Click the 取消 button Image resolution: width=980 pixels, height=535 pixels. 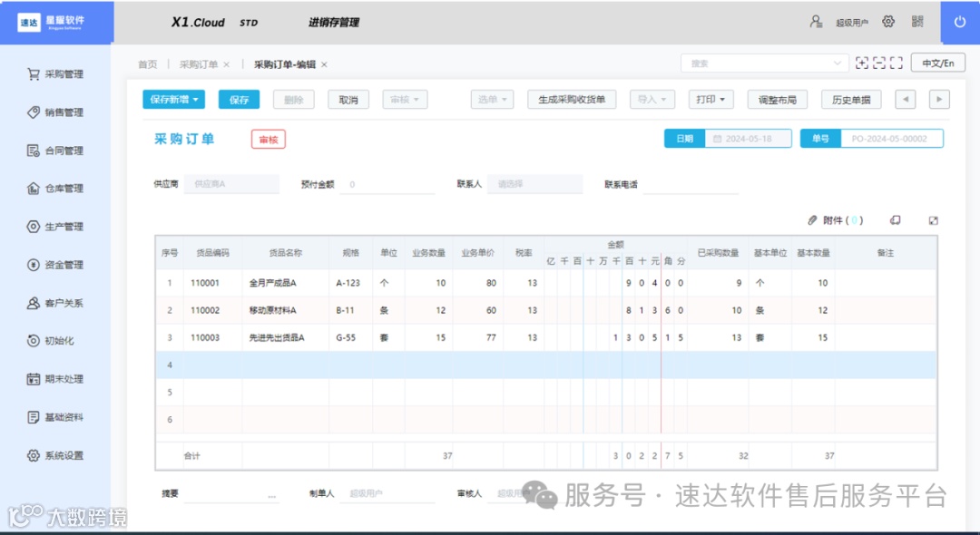[x=348, y=99]
